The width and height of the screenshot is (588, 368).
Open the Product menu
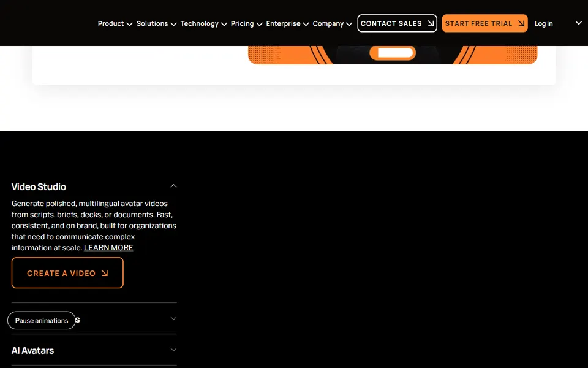[x=115, y=24]
